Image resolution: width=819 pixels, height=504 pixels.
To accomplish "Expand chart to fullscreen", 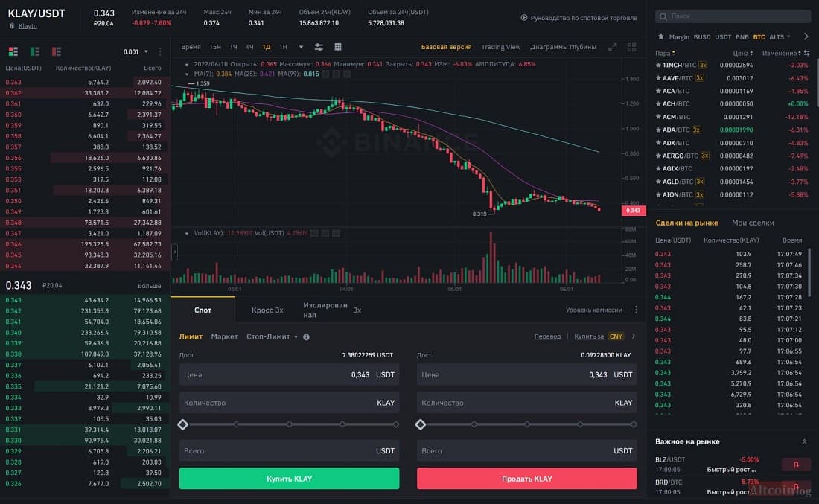I will (612, 47).
